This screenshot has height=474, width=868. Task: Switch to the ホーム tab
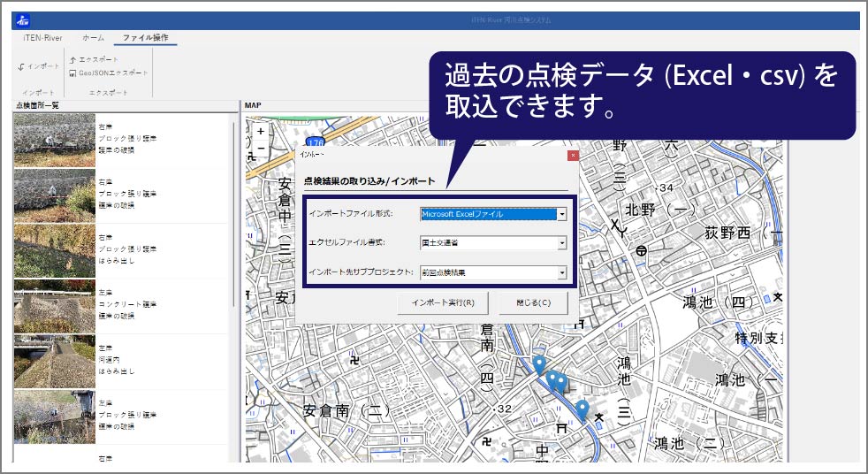(x=93, y=38)
